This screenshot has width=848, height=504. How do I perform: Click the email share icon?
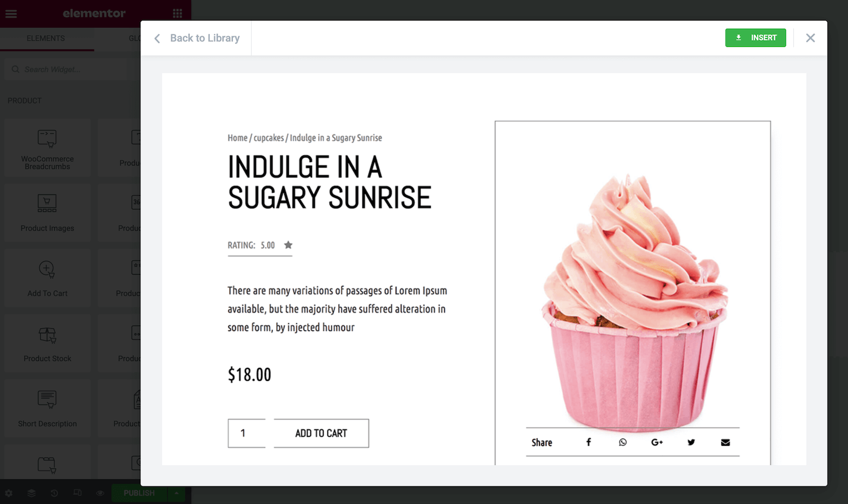pos(725,442)
